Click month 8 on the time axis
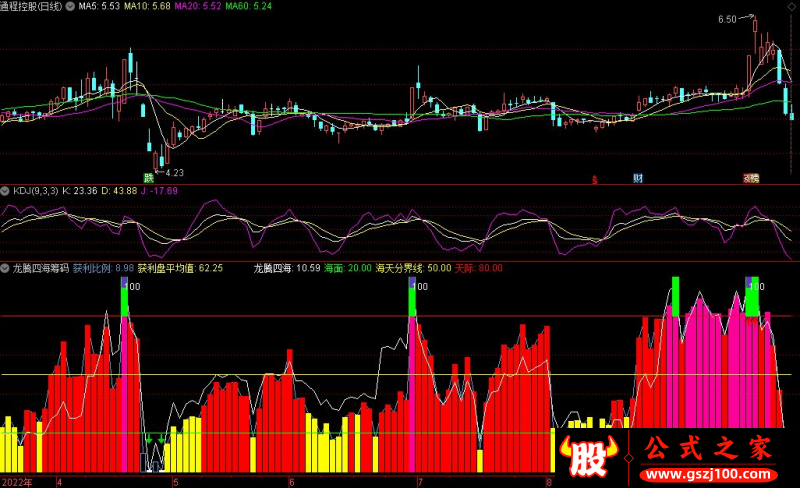800x488 pixels. point(549,482)
